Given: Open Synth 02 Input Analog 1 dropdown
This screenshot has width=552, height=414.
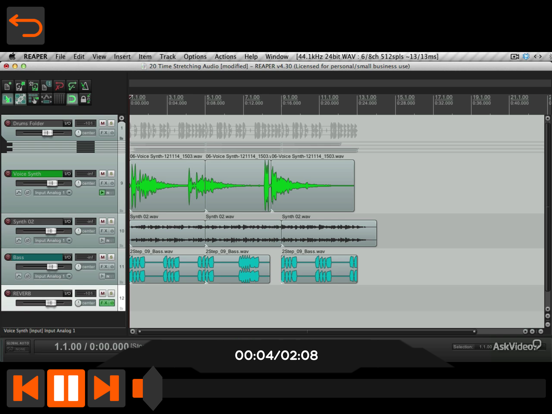Looking at the screenshot, I should pos(52,240).
